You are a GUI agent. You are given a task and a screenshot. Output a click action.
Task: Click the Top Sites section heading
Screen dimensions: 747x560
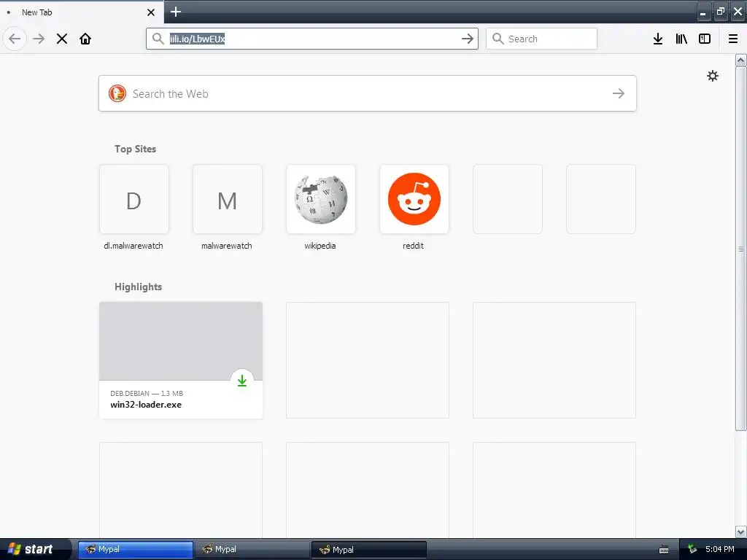(x=135, y=149)
